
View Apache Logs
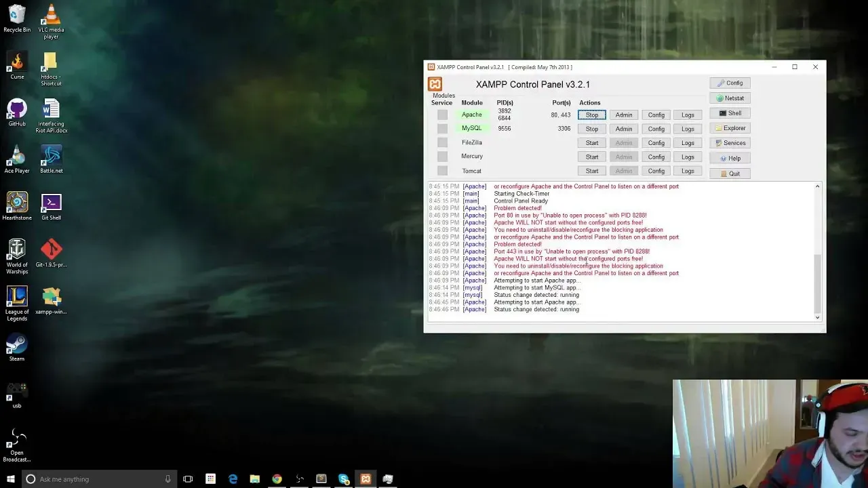click(x=688, y=115)
